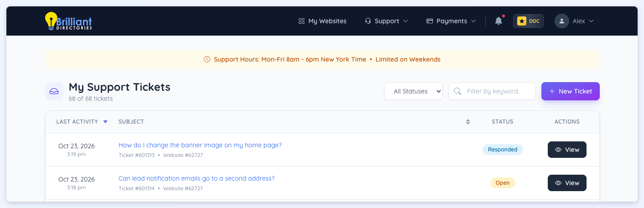Create a New Ticket
This screenshot has width=644, height=208.
(x=571, y=91)
